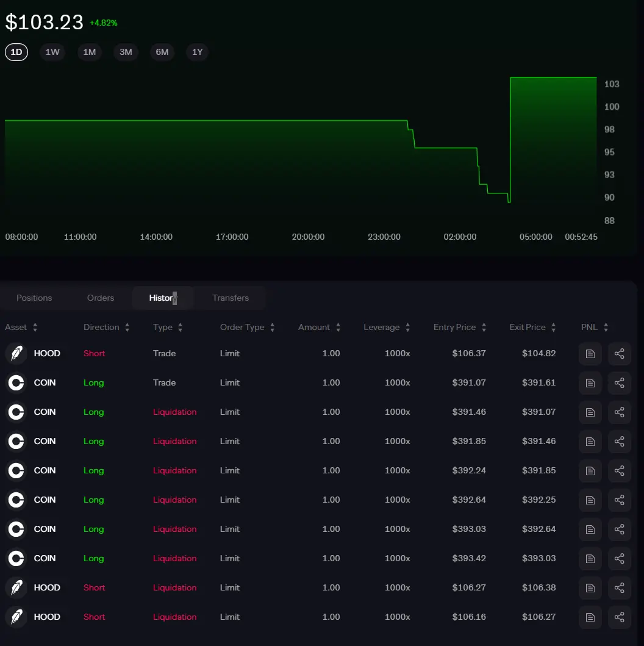Viewport: 644px width, 646px height.
Task: Share HOOD liquidation exiting at $106.38
Action: tap(619, 587)
